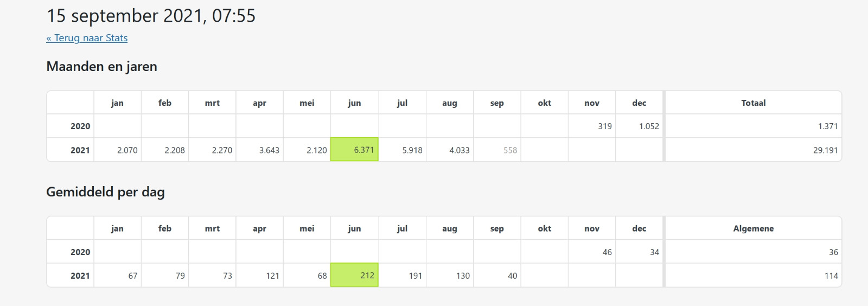Open the 2.208 February 2021 value

tap(175, 150)
